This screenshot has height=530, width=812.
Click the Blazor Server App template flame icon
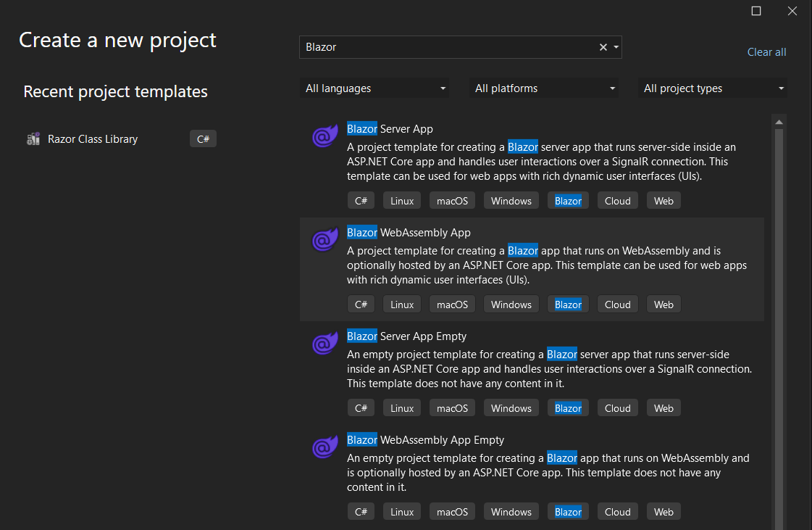pos(325,135)
